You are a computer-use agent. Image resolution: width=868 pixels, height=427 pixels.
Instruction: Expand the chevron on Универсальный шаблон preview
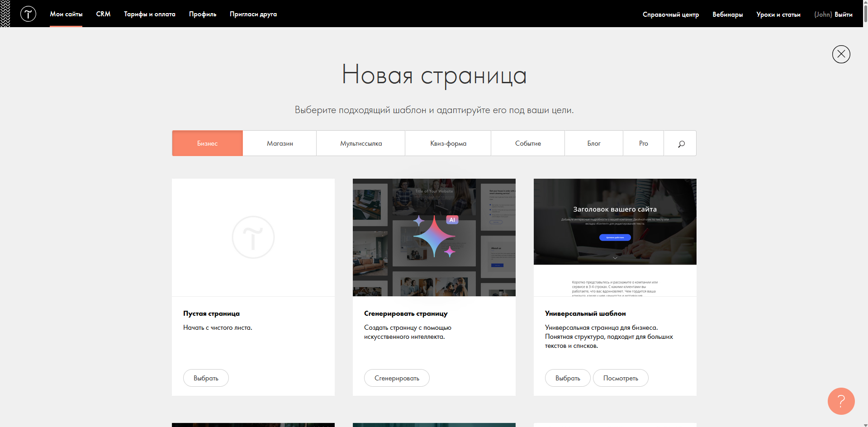(615, 257)
